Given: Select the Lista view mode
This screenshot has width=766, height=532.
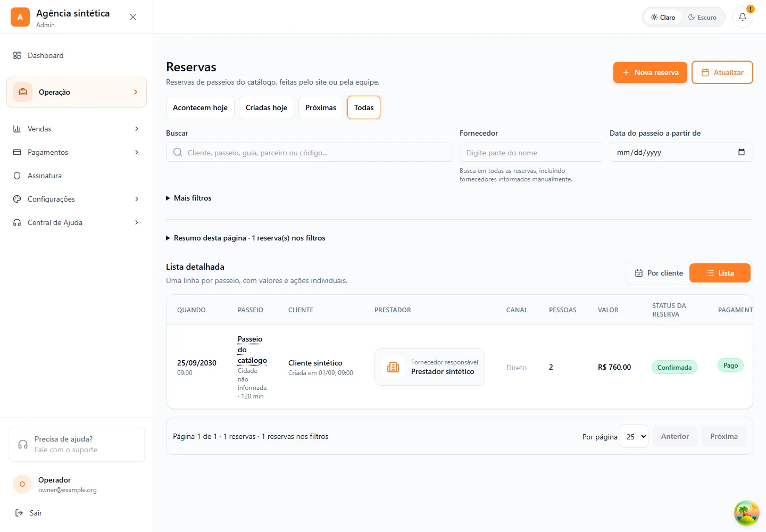Looking at the screenshot, I should pyautogui.click(x=720, y=273).
